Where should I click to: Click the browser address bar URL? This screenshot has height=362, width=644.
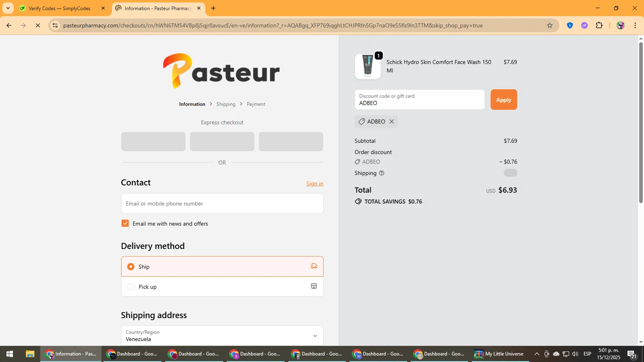click(x=273, y=25)
